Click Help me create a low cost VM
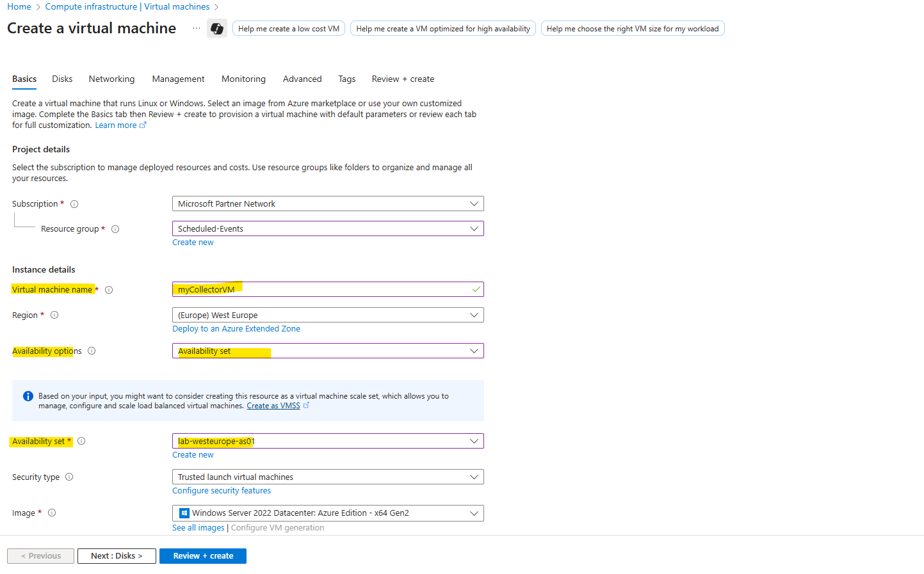Screen dimensions: 924x574 (289, 29)
